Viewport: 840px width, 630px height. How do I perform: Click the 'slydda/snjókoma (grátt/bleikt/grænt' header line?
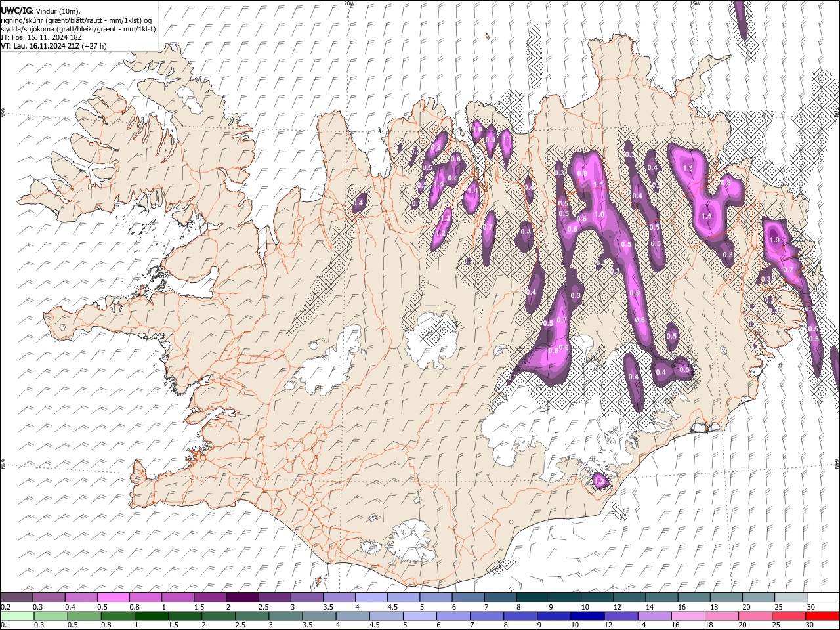78,29
